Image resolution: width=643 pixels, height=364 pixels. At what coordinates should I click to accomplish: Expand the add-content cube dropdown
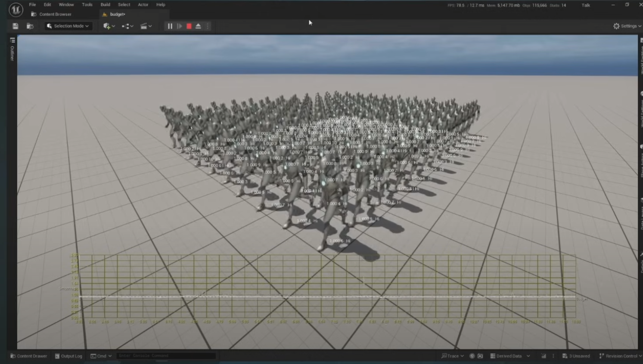click(x=109, y=26)
